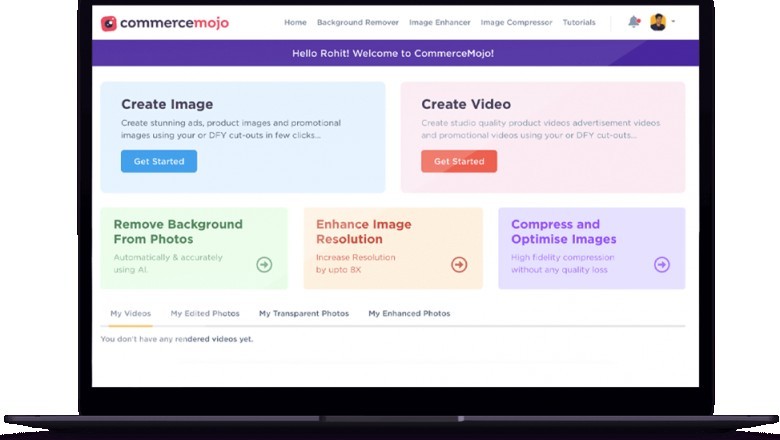Viewport: 780px width, 440px height.
Task: Click the Create Image heading
Action: pos(167,104)
